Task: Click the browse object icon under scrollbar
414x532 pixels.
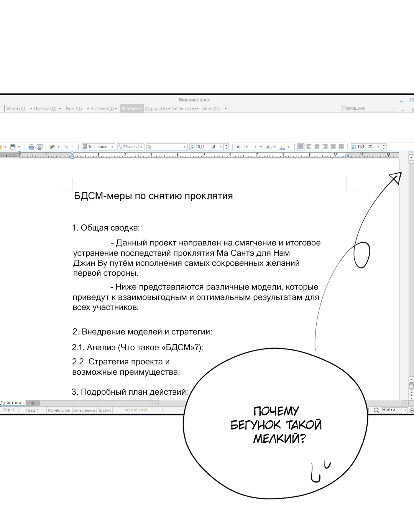Action: (x=411, y=385)
